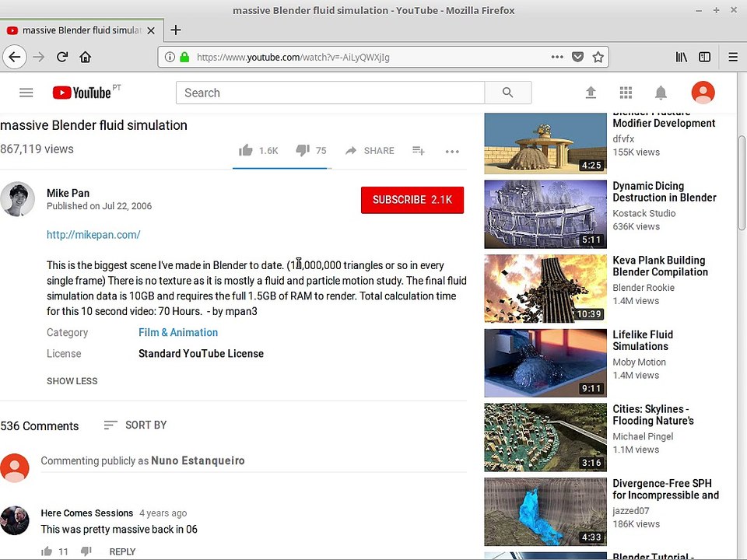
Task: Reload the page with the refresh icon
Action: pos(62,57)
